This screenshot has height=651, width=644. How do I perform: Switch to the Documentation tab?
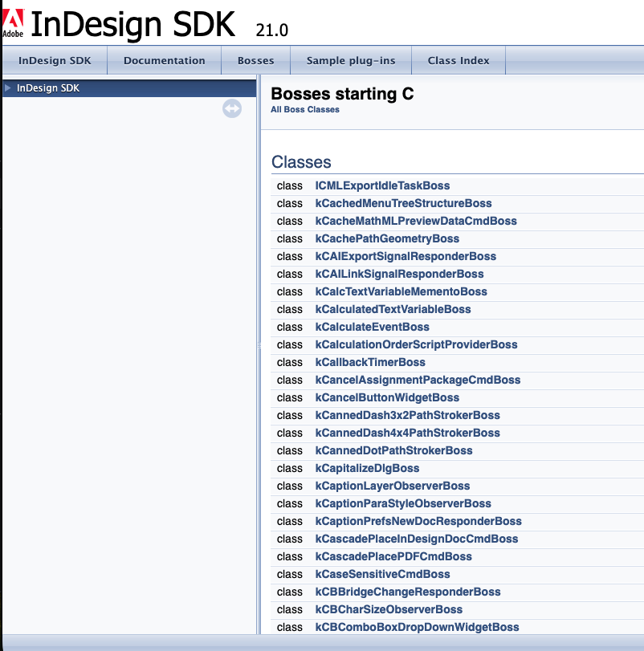(164, 60)
